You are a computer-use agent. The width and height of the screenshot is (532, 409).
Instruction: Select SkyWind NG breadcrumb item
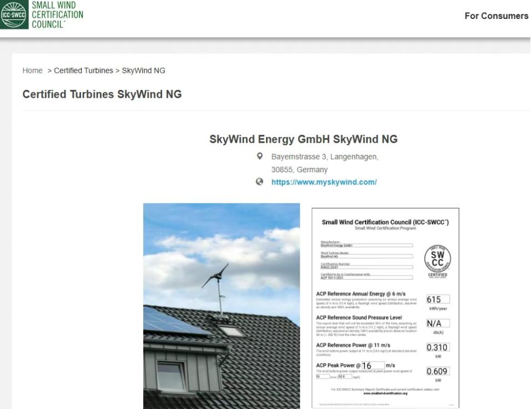click(x=143, y=71)
